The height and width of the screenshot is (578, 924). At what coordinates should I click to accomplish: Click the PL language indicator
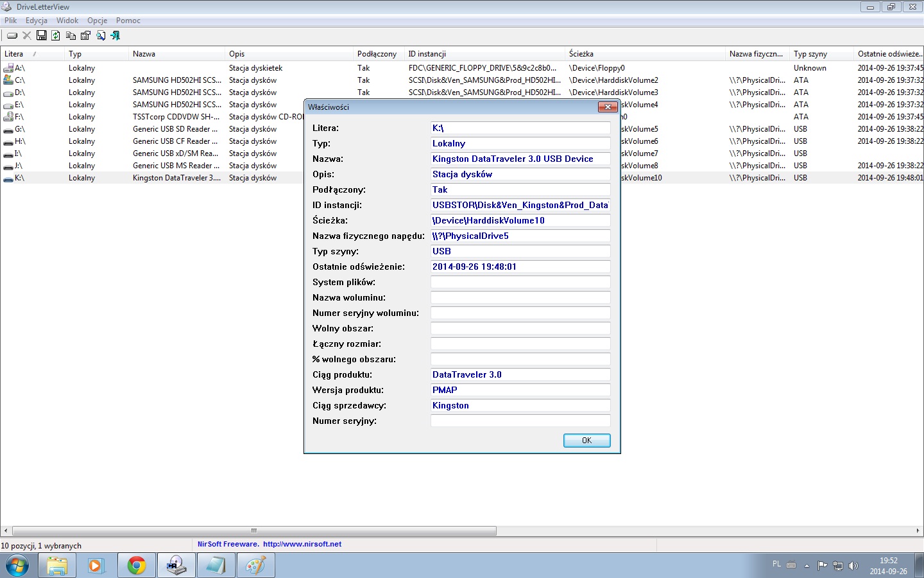776,564
